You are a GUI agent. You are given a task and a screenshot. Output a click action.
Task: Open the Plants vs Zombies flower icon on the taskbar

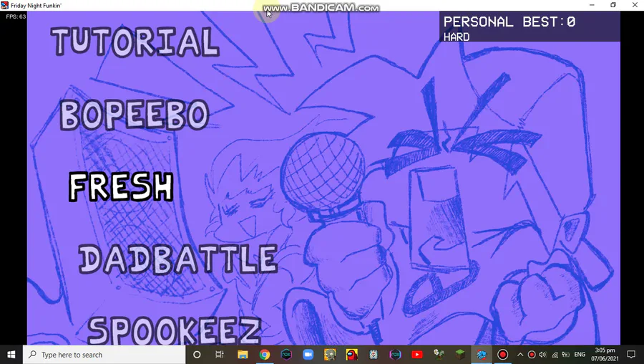(439, 355)
